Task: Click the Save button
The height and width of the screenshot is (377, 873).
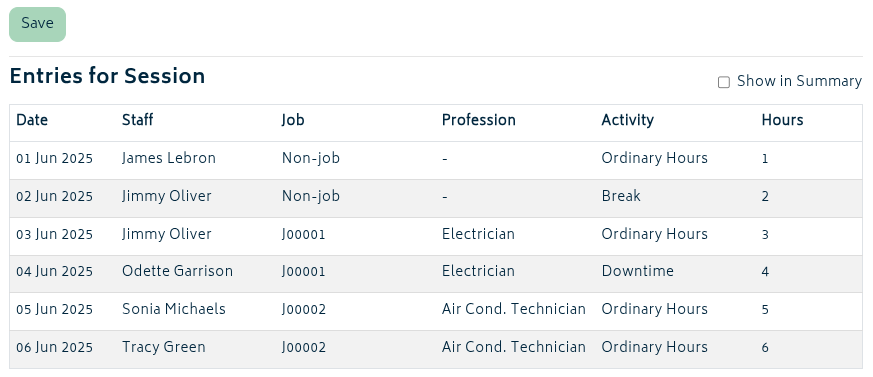Action: point(37,24)
